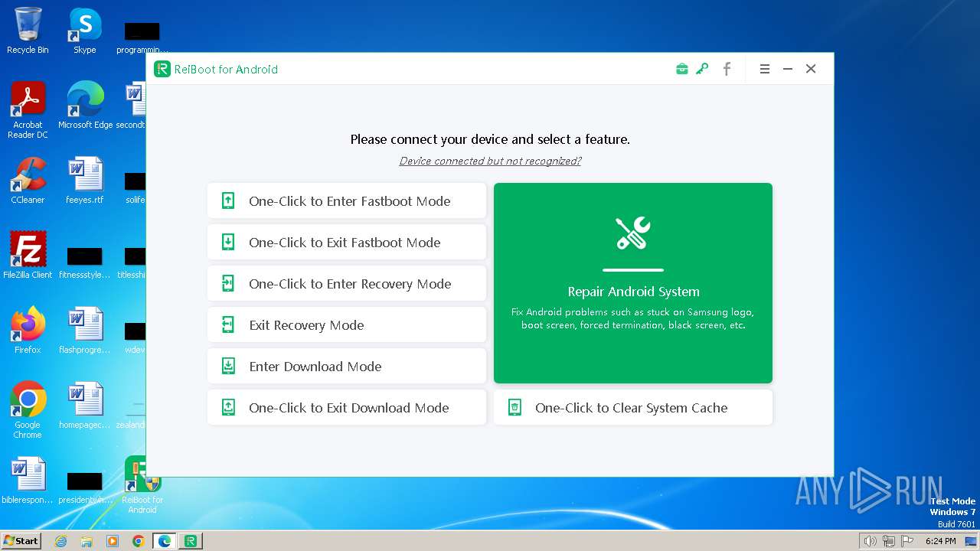Screen dimensions: 980x551
Task: Open File Explorer from taskbar
Action: (x=87, y=541)
